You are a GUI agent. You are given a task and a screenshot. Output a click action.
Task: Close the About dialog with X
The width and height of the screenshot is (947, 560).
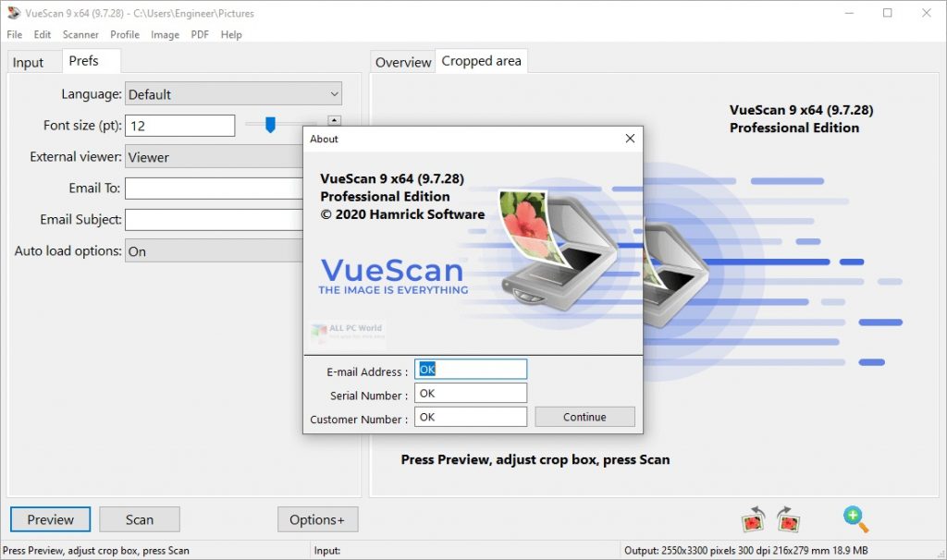630,139
